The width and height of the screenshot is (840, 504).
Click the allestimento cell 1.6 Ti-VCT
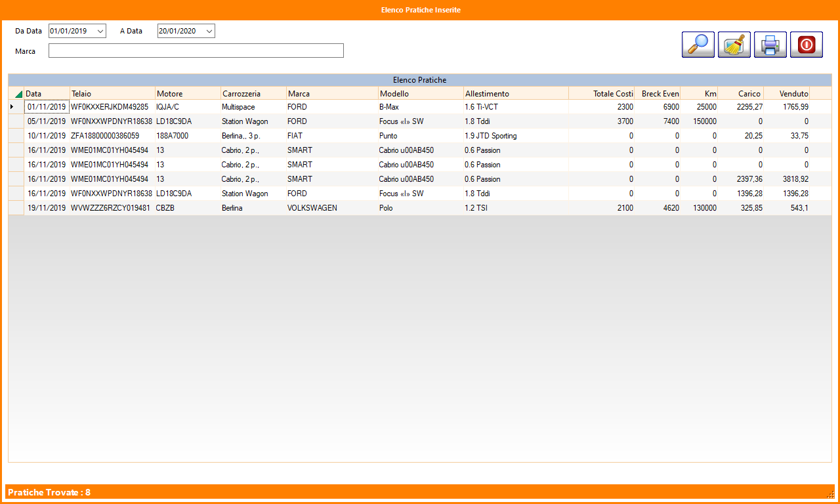point(516,106)
